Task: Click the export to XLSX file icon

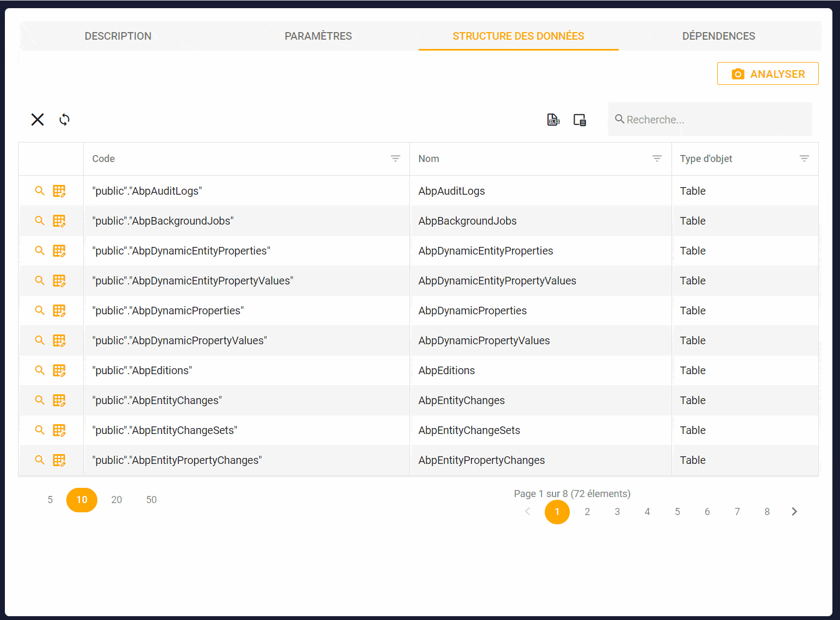Action: click(x=553, y=120)
